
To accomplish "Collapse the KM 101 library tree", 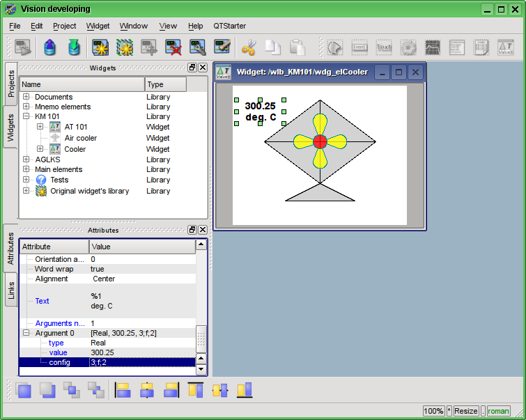I will (26, 116).
